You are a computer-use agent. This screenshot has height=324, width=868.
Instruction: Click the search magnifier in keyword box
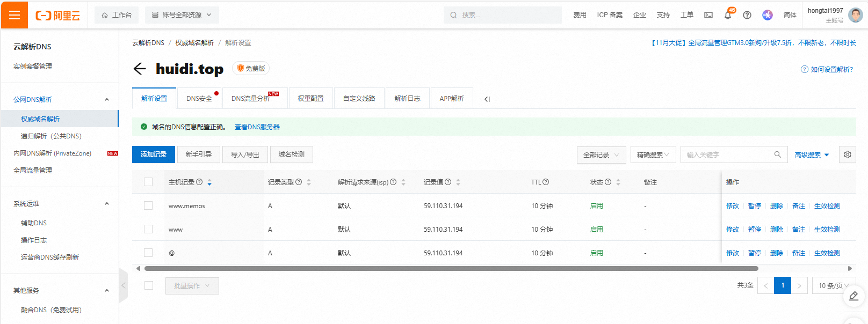coord(777,154)
